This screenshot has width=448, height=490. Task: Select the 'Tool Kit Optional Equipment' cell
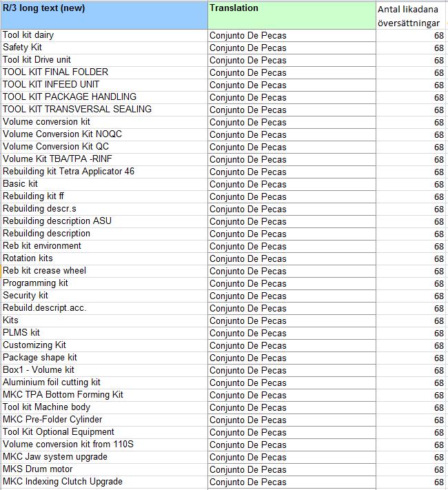pos(104,432)
